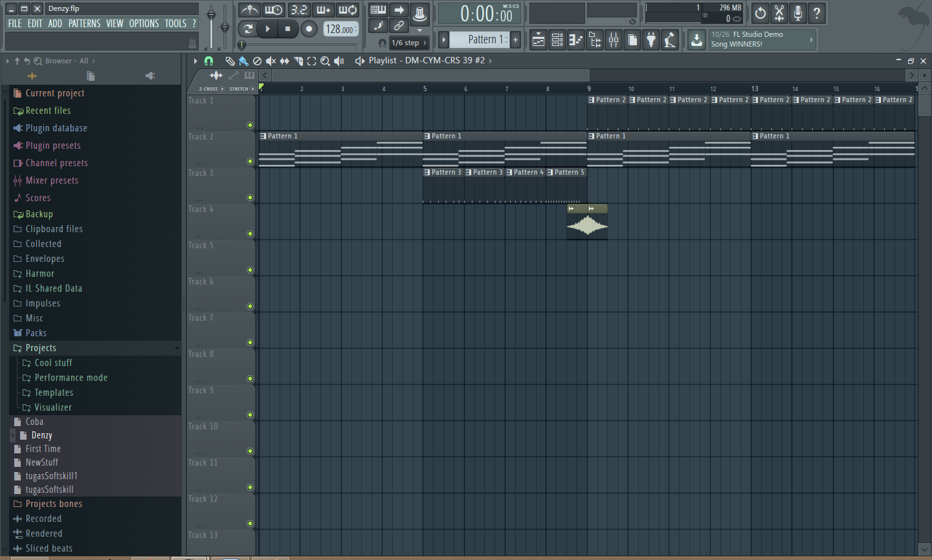Image resolution: width=932 pixels, height=560 pixels.
Task: Select the Zoom tool in the playlist
Action: [x=325, y=61]
